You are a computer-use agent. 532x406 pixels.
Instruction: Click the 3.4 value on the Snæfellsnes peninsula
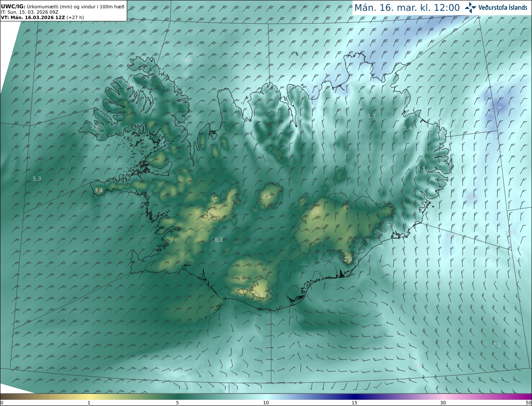click(x=98, y=190)
